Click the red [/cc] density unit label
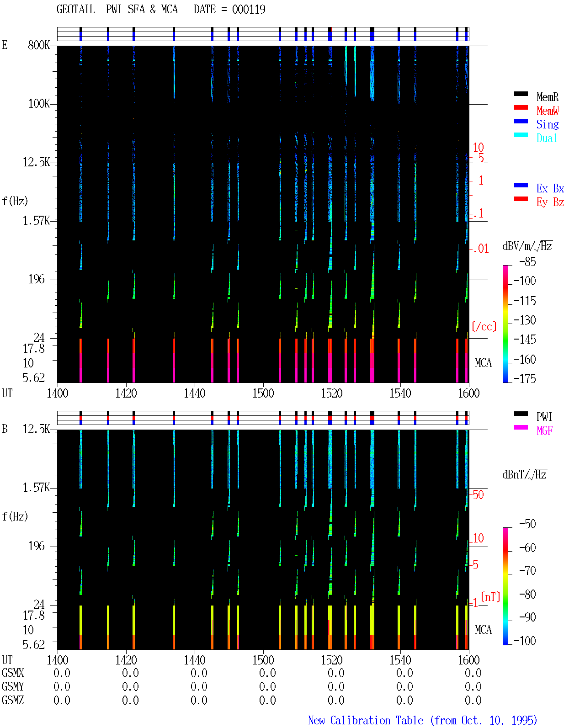Viewport: 585px width, 728px height. coord(484,326)
